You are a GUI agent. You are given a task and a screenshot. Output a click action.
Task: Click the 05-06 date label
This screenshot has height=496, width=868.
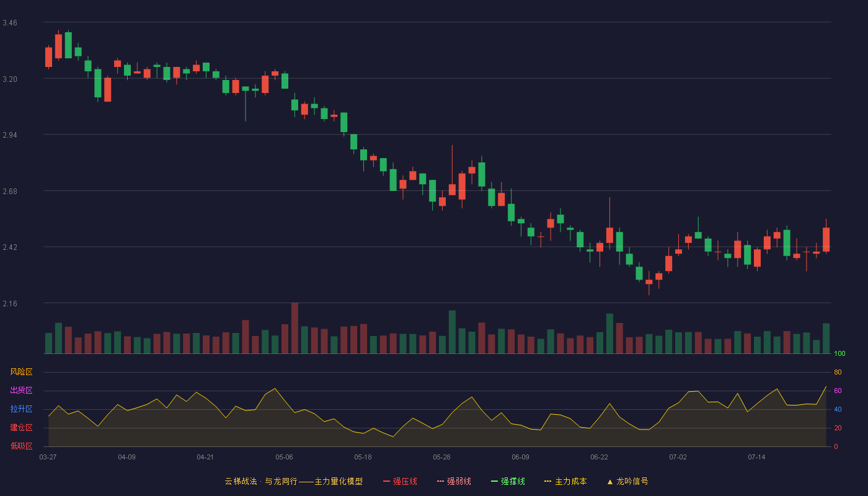[284, 457]
